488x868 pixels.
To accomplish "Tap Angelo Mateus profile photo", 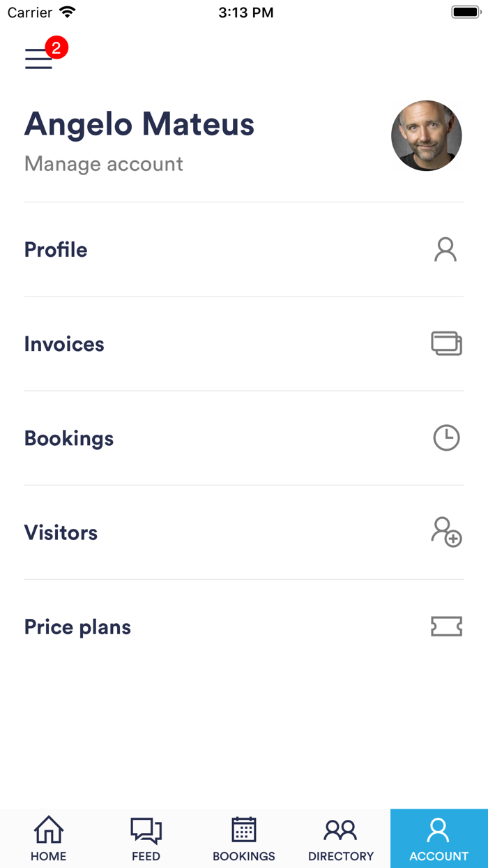I will tap(427, 136).
